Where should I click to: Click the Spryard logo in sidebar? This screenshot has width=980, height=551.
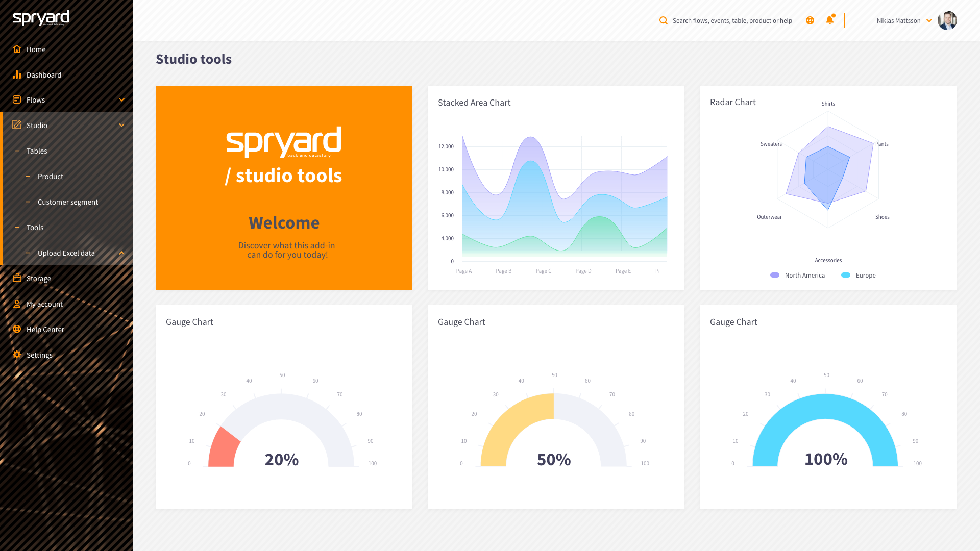pos(41,18)
